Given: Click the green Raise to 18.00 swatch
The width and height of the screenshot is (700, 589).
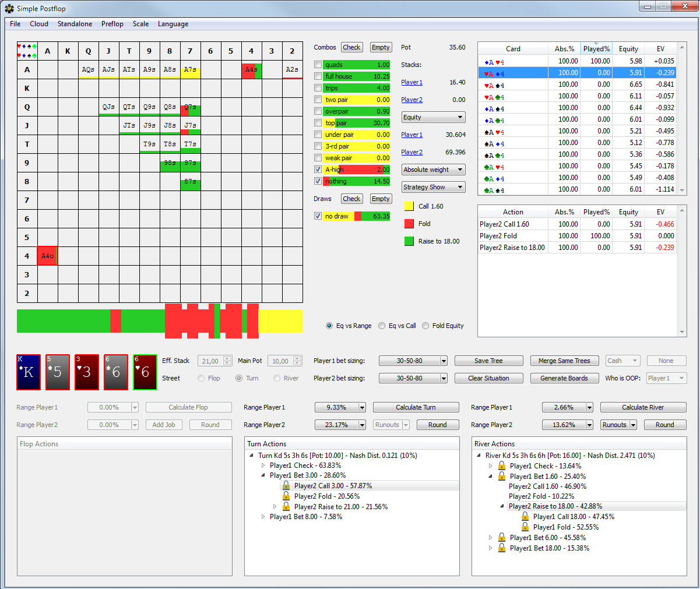Looking at the screenshot, I should point(409,241).
